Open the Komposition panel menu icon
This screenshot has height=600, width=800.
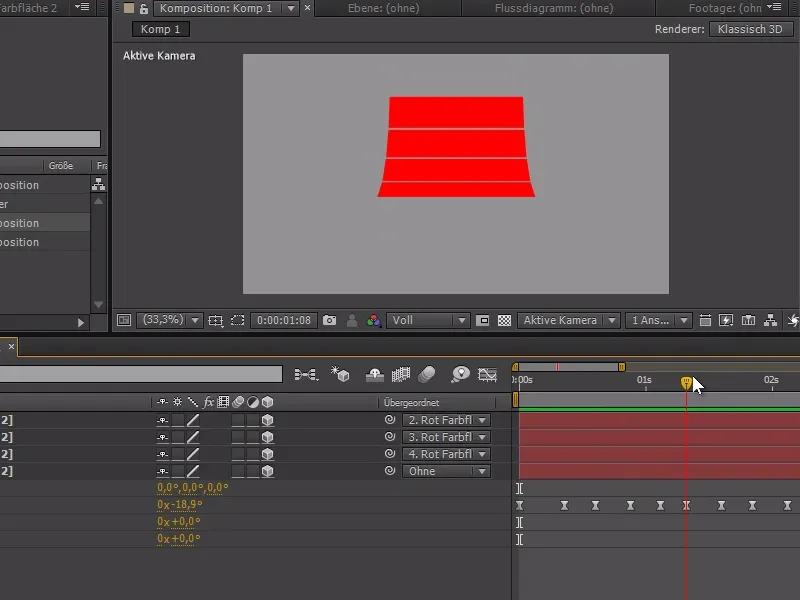tap(774, 7)
